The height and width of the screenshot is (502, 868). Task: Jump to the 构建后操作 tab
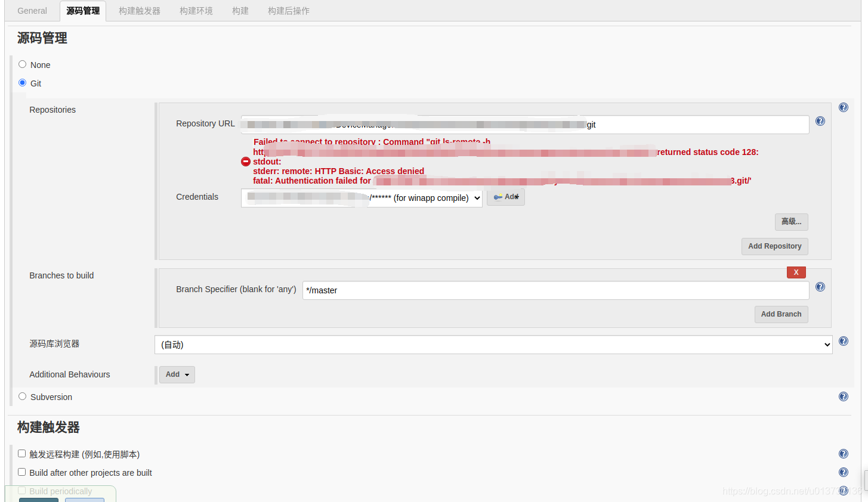[x=289, y=11]
